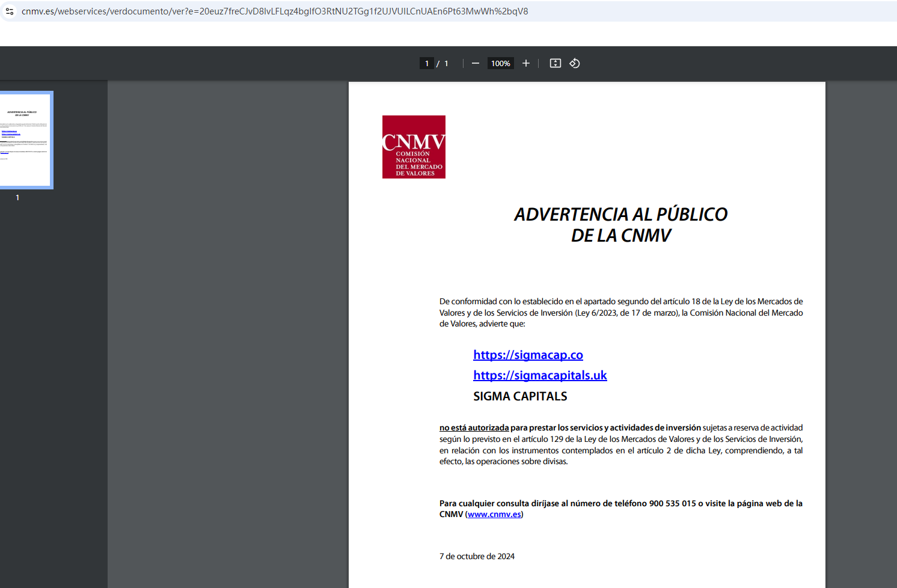
Task: Click the page label '1' below thumbnail
Action: point(17,197)
